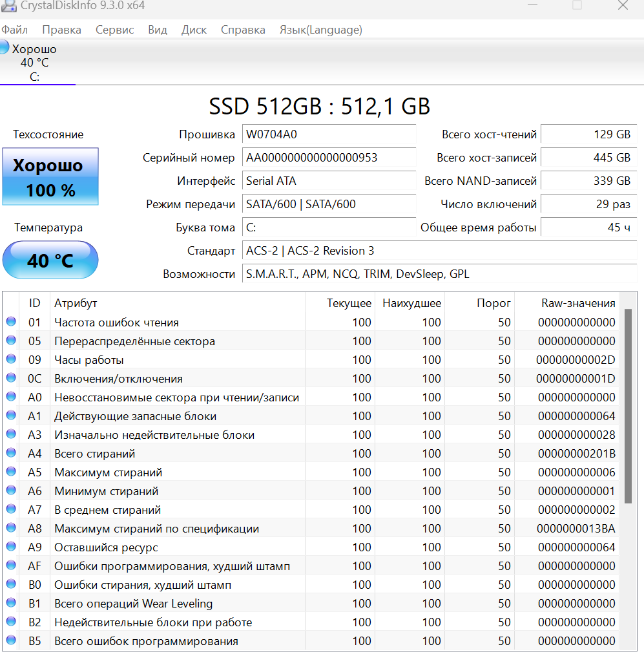
Task: Click the Прошивка firmware value field
Action: 329,134
